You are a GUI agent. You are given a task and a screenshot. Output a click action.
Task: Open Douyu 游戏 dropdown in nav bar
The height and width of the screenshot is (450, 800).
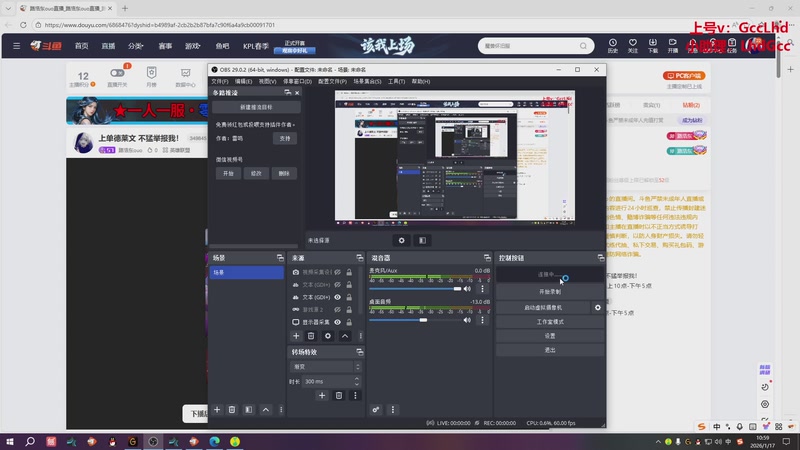(x=192, y=46)
